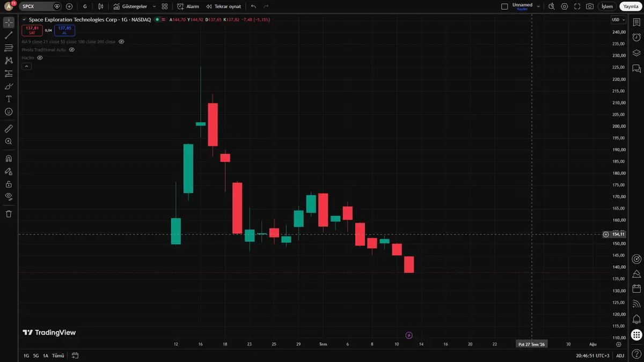Redo the last chart action
Viewport: 644px width, 362px height.
click(266, 6)
